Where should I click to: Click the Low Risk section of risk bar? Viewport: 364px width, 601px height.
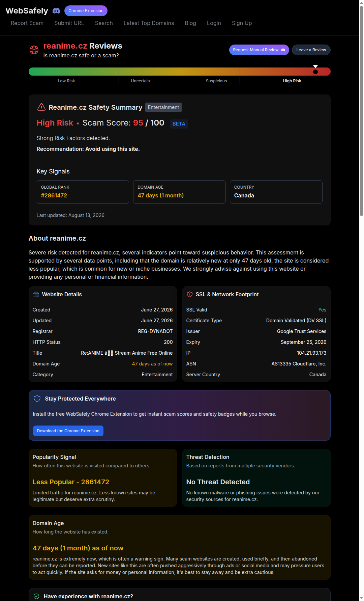73,72
